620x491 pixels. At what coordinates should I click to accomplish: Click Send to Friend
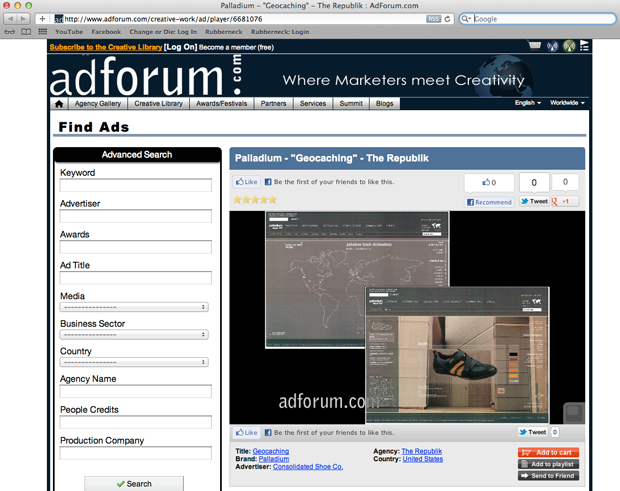(x=548, y=476)
